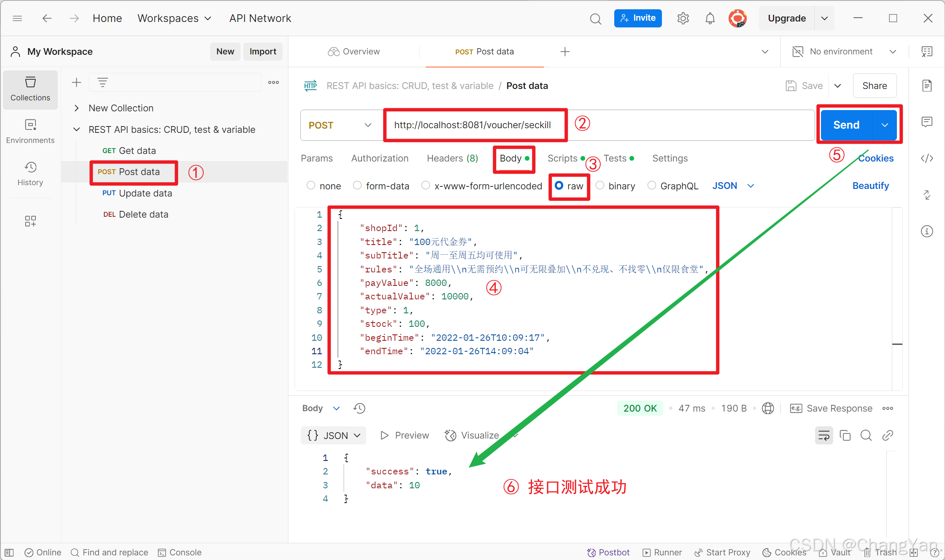Open the settings gear icon
Image resolution: width=945 pixels, height=560 pixels.
pyautogui.click(x=683, y=18)
